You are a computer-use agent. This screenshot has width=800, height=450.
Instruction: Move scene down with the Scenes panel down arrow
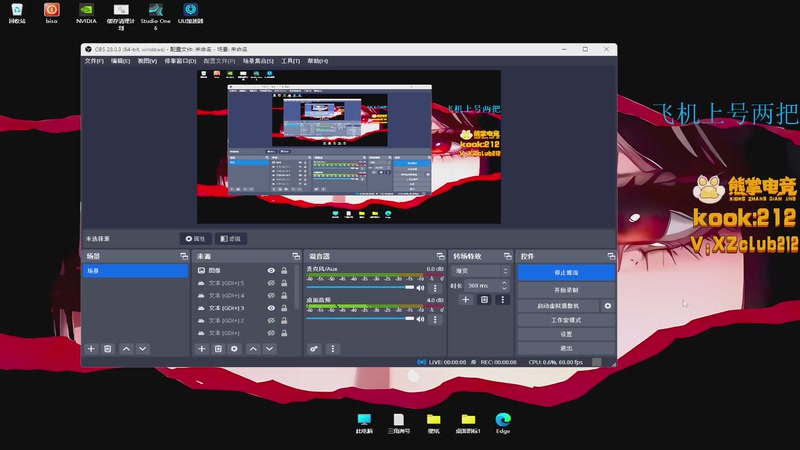point(143,348)
